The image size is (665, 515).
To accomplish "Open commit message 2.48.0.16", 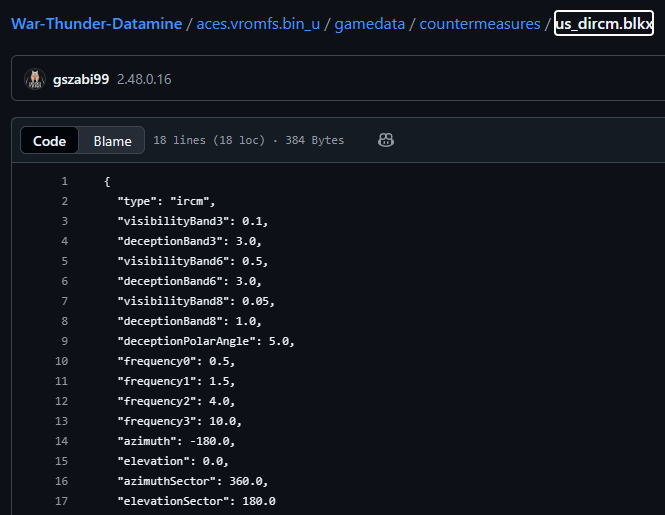I will click(x=144, y=79).
